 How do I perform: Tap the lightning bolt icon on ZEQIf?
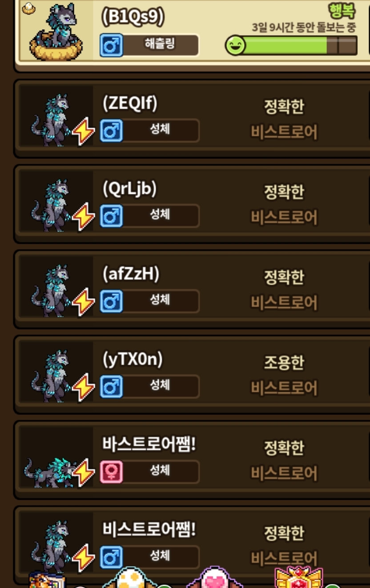83,132
